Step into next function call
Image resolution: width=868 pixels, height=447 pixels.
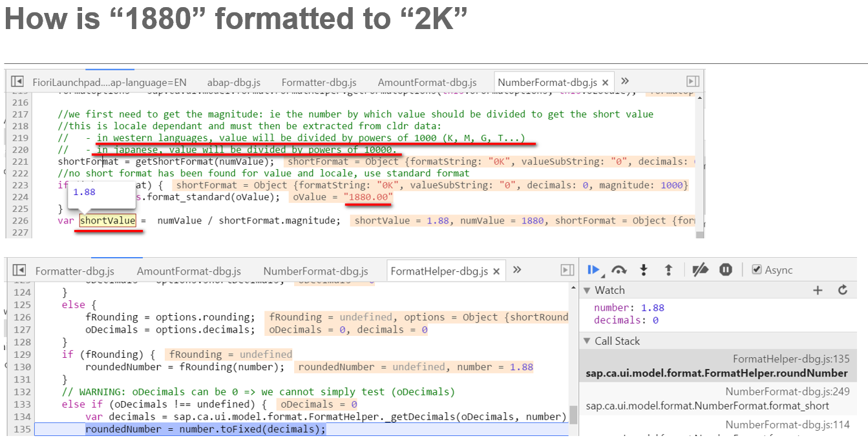pyautogui.click(x=644, y=270)
